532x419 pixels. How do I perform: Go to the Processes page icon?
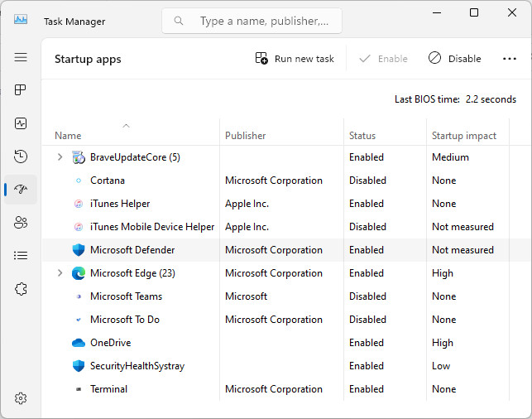tap(21, 90)
